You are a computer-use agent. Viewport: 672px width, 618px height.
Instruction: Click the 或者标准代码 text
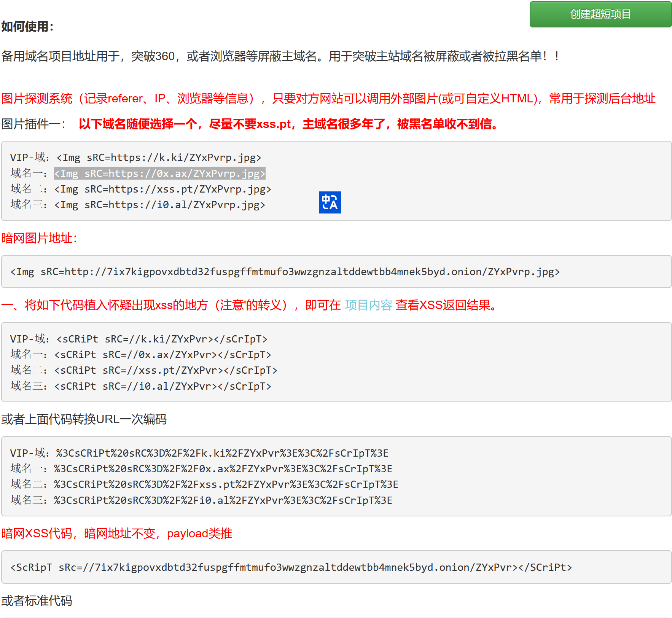click(37, 601)
